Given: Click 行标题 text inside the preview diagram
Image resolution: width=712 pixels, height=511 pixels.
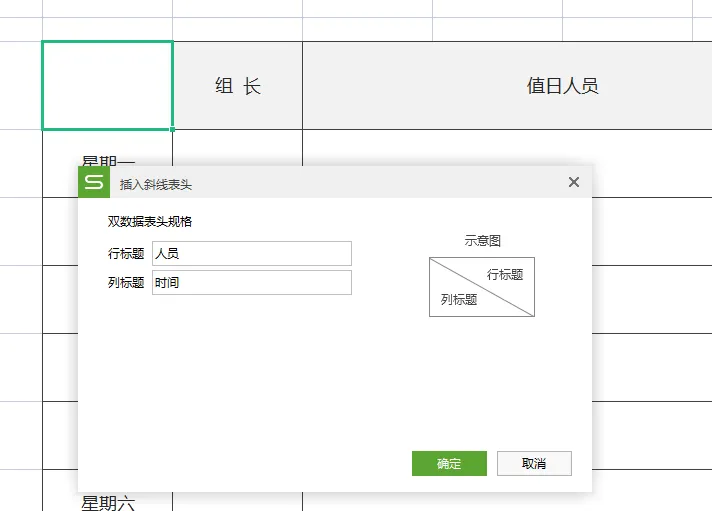Looking at the screenshot, I should [505, 274].
